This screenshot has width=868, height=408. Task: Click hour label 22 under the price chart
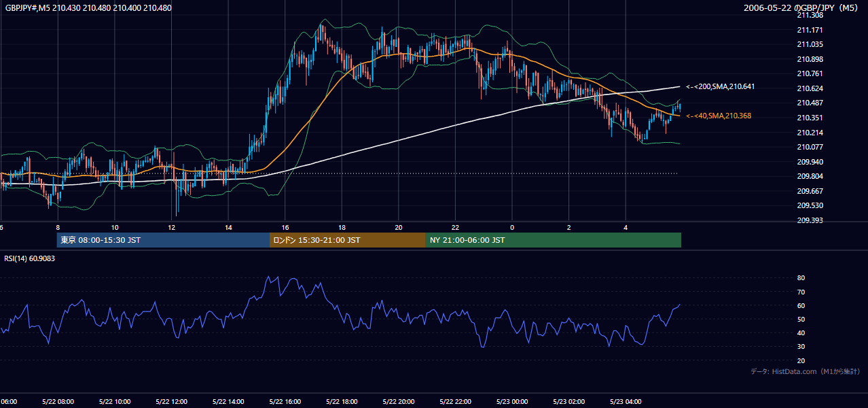click(x=455, y=227)
